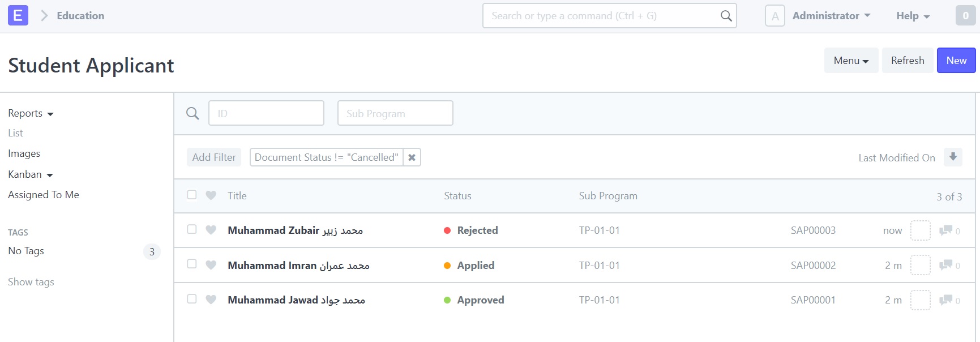980x342 pixels.
Task: Click the filter search icon above the list
Action: (x=192, y=113)
